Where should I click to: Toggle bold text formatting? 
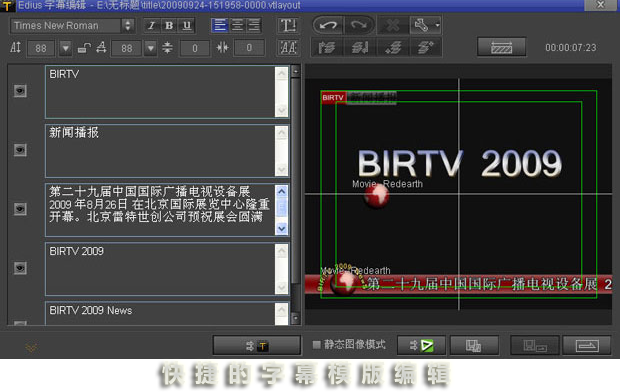(x=169, y=26)
